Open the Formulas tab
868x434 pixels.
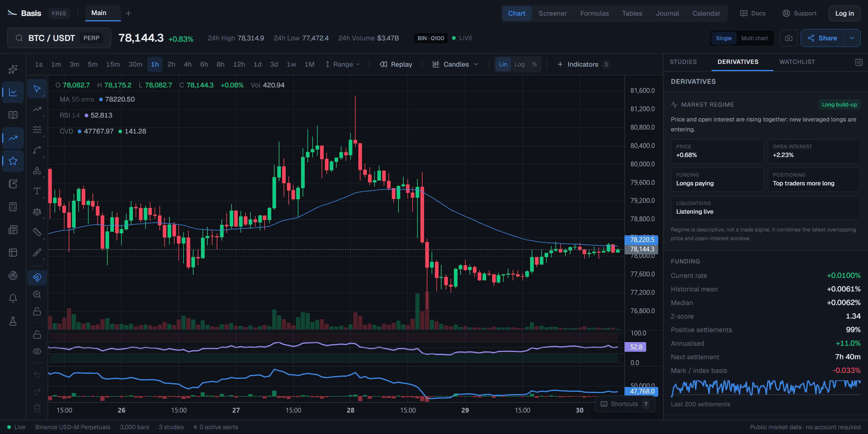click(594, 14)
